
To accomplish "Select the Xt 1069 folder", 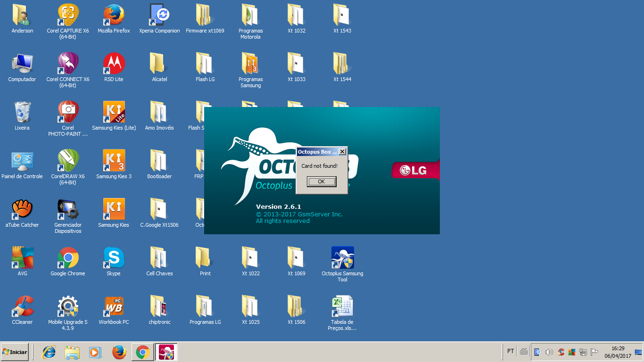I will pyautogui.click(x=297, y=262).
